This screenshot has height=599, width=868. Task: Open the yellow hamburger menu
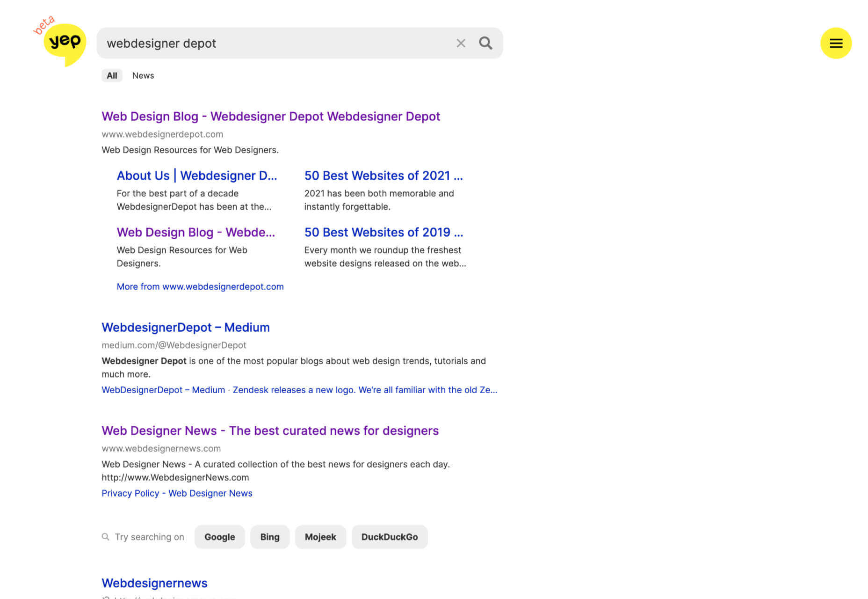tap(836, 43)
